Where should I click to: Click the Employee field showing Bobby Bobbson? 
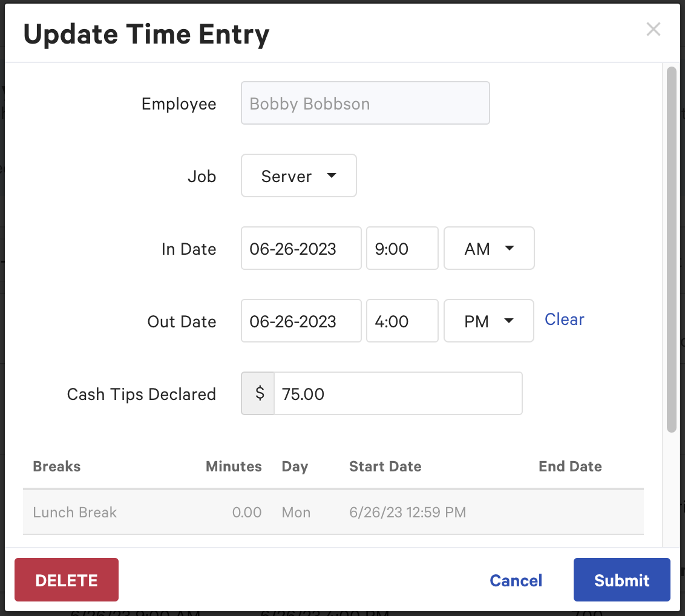[x=365, y=103]
